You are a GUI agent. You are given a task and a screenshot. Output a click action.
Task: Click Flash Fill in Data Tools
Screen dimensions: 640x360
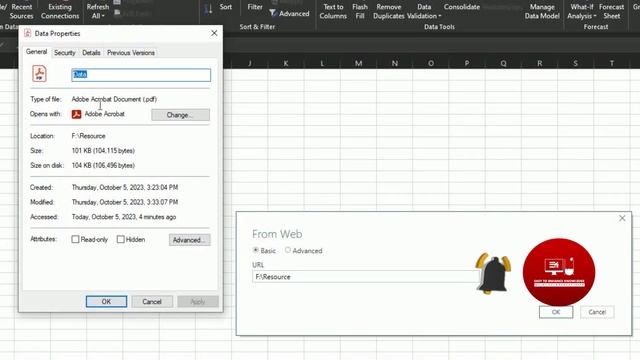(360, 11)
